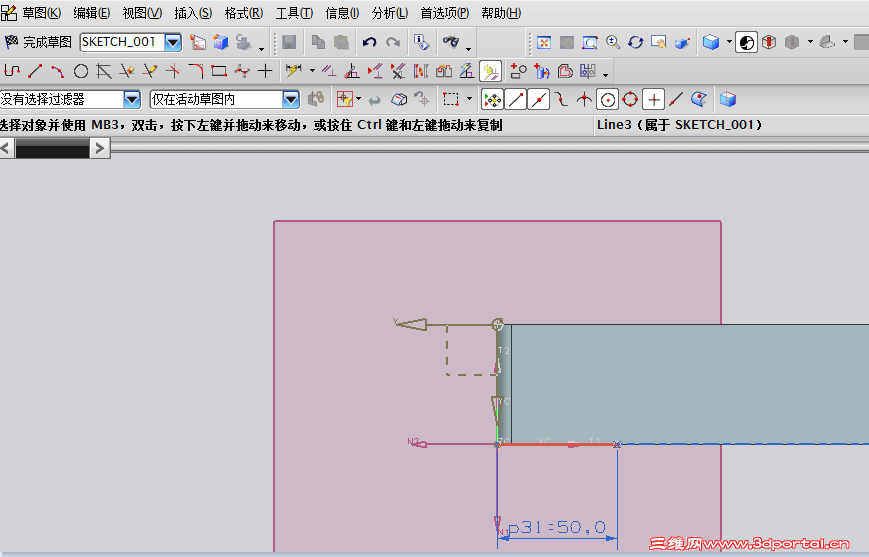Toggle Mid Point snap

pyautogui.click(x=538, y=100)
